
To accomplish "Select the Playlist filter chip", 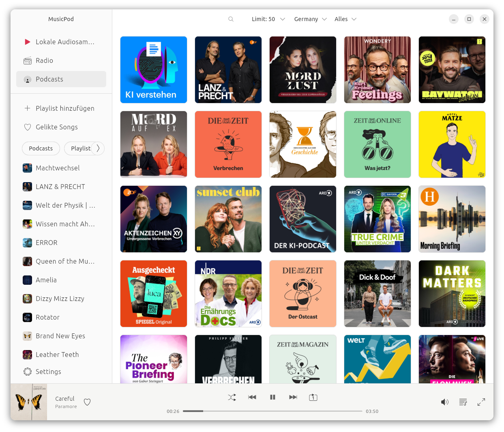I will click(x=81, y=148).
